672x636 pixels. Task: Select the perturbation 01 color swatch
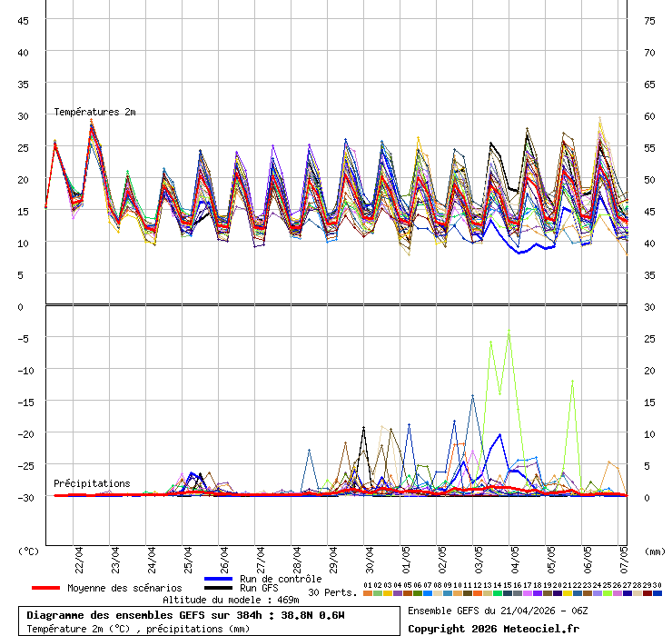[367, 593]
